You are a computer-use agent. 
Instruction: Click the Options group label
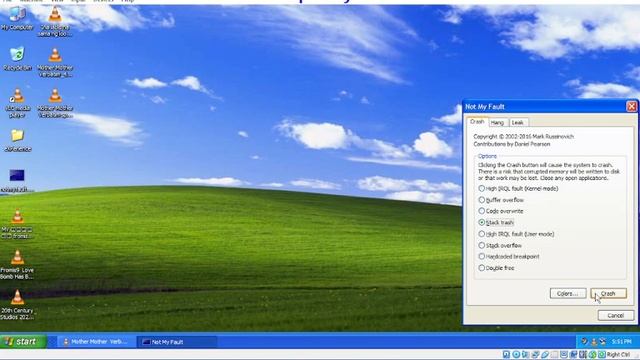point(487,156)
